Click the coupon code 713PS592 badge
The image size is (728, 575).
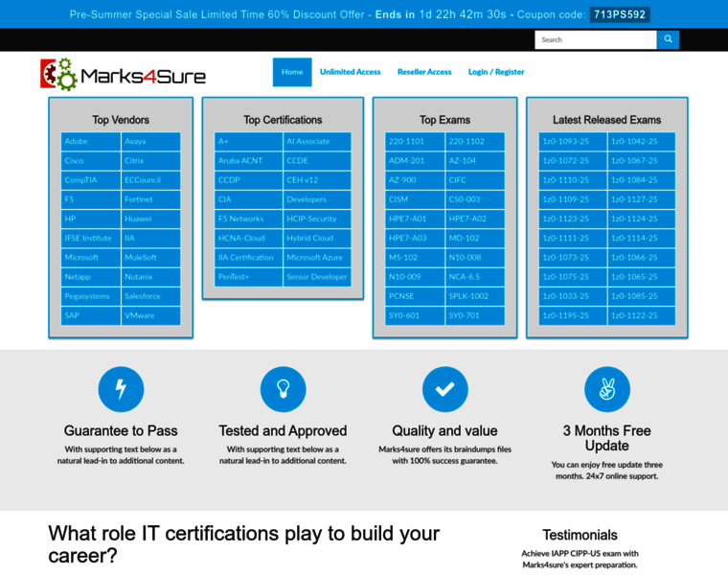pyautogui.click(x=620, y=14)
